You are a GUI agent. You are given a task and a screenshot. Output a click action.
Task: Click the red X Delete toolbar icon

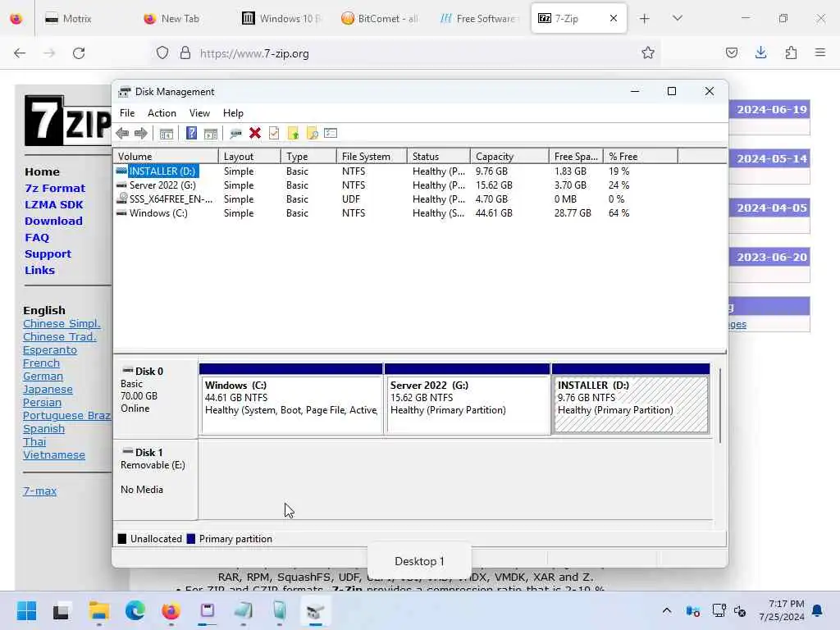pos(255,133)
